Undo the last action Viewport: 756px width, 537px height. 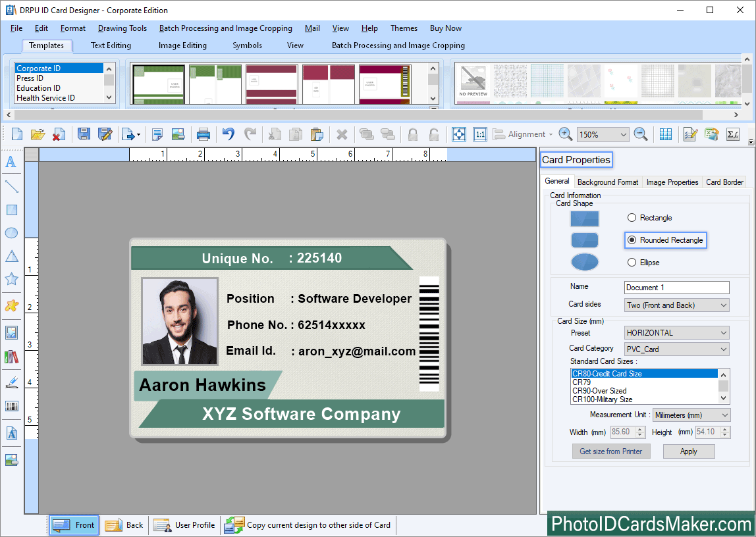(x=227, y=134)
